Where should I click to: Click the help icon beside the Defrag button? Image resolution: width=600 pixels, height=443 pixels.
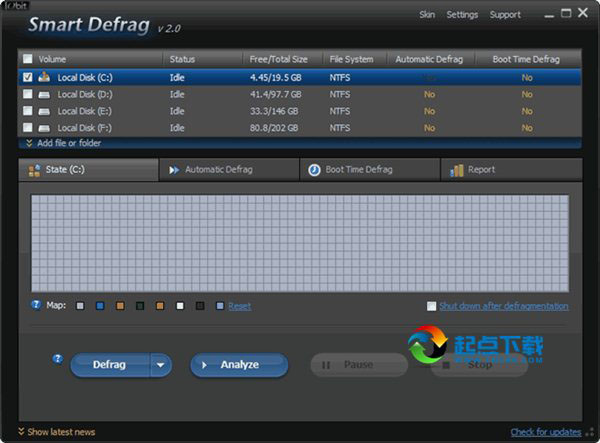tap(57, 356)
